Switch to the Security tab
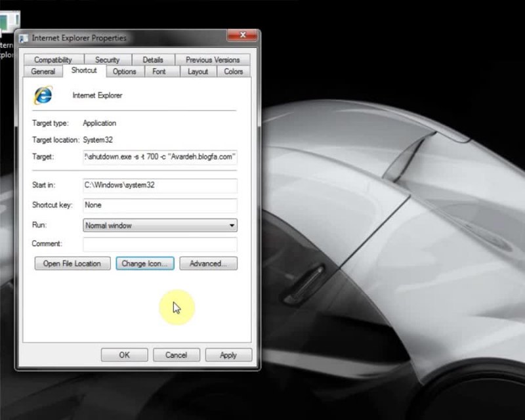 [x=107, y=60]
